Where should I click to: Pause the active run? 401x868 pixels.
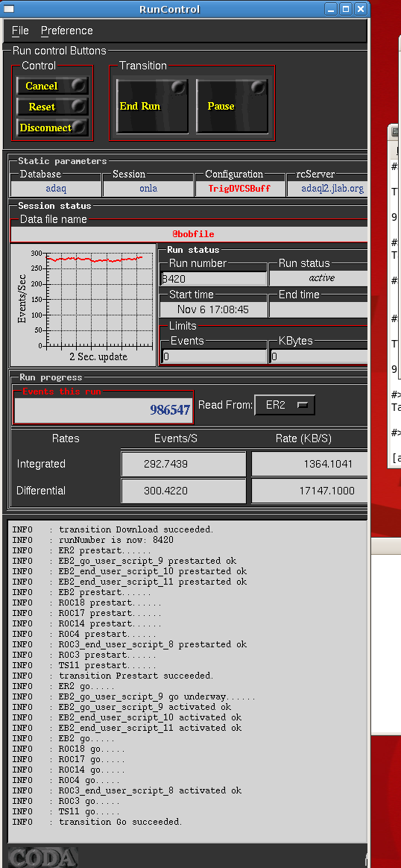coord(233,106)
